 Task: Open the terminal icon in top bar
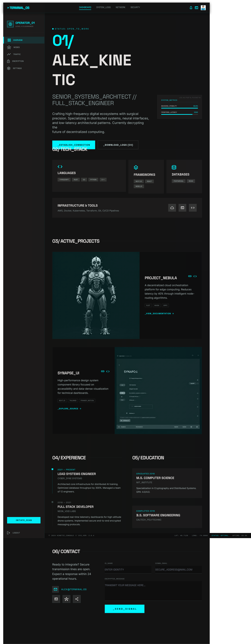point(196,8)
